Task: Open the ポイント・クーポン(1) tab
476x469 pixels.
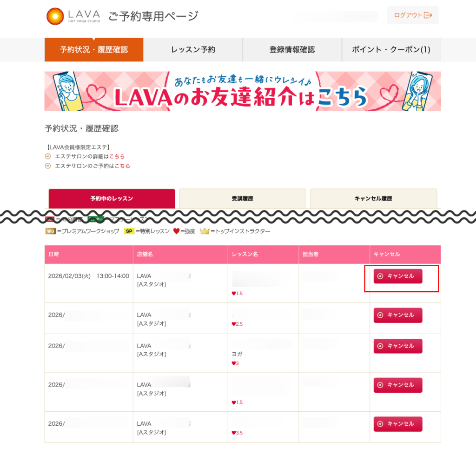Action: pyautogui.click(x=391, y=50)
